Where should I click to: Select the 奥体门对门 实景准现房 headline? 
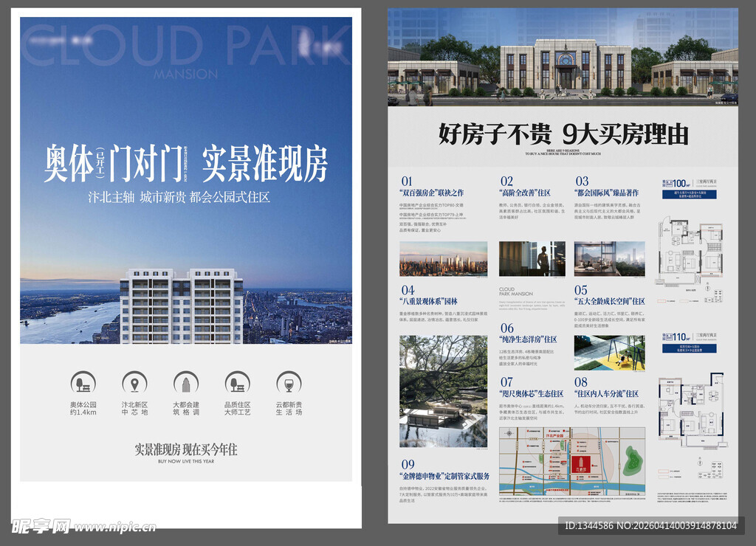[185, 163]
